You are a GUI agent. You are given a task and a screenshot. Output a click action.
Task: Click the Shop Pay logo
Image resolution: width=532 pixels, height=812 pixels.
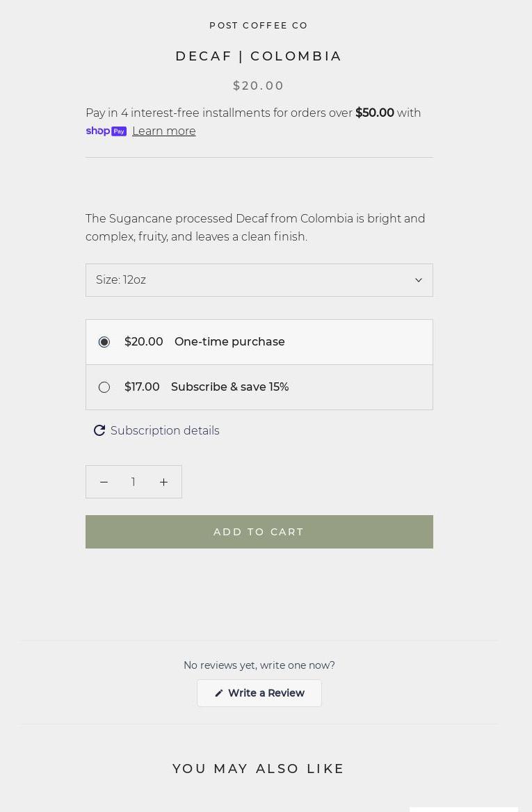tap(106, 131)
